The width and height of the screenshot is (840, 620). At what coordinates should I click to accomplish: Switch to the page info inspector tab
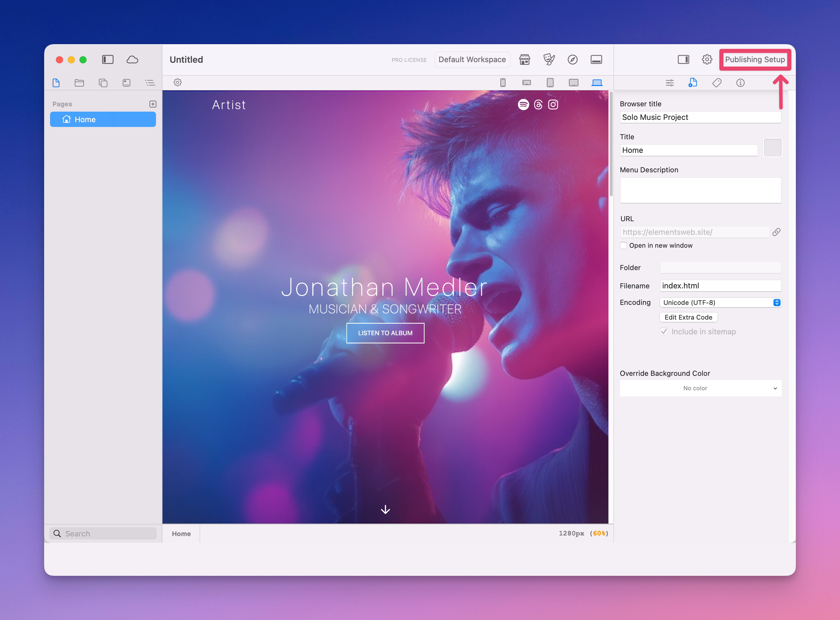click(x=740, y=82)
